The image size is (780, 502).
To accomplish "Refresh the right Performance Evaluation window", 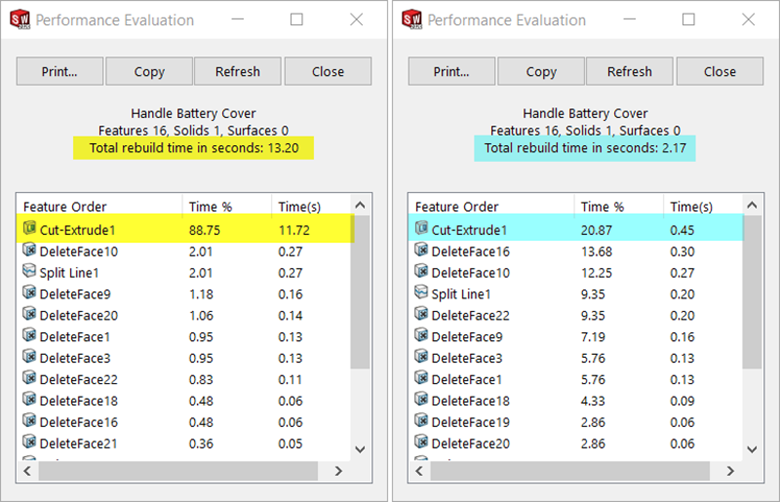I will pos(630,71).
